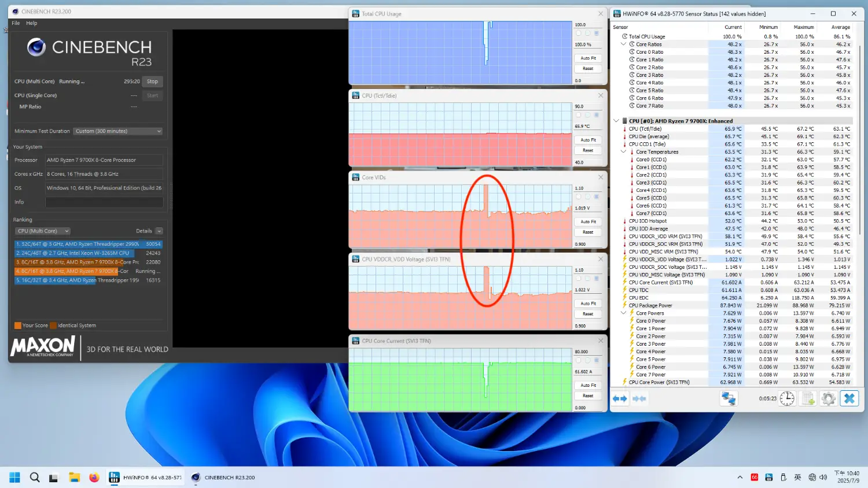This screenshot has height=488, width=868.
Task: Switch to CINEBENCH R23.200 taskbar button
Action: (223, 478)
